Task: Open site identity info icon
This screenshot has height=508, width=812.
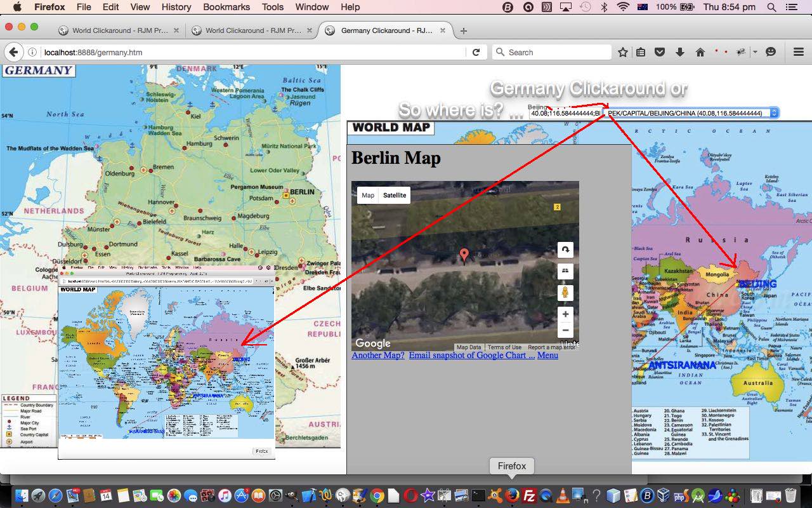Action: [x=33, y=52]
